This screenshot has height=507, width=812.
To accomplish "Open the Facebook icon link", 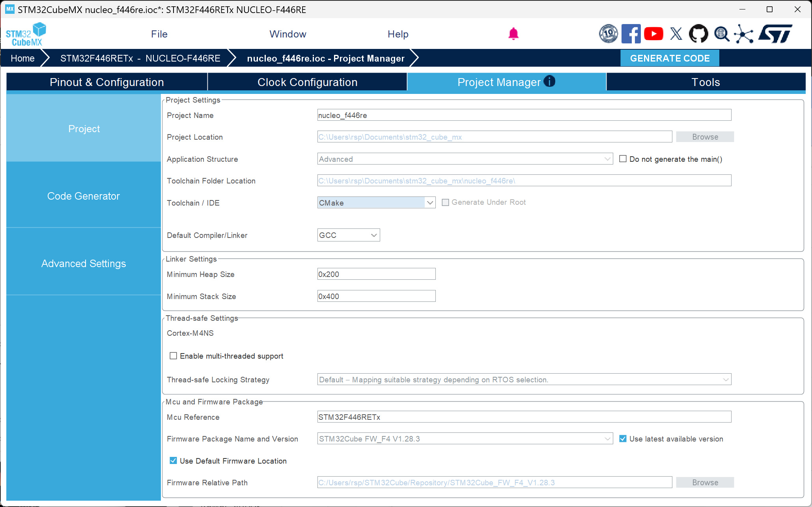I will tap(631, 34).
